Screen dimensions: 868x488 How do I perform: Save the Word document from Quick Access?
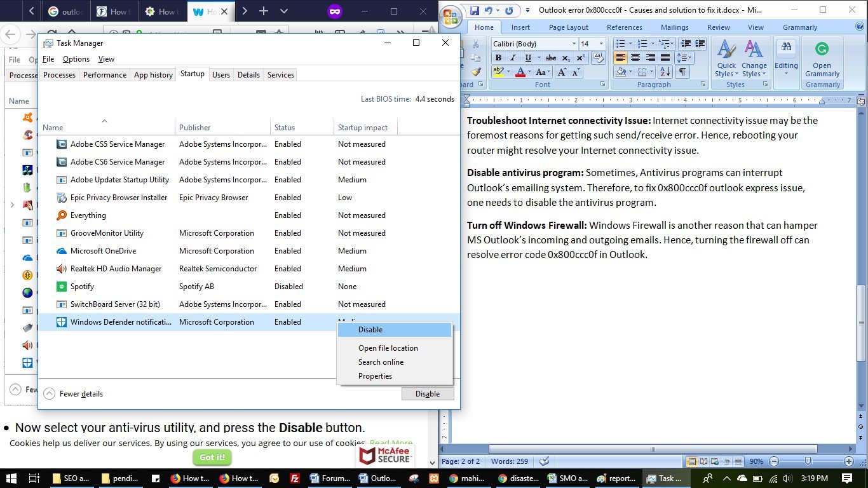coord(474,10)
